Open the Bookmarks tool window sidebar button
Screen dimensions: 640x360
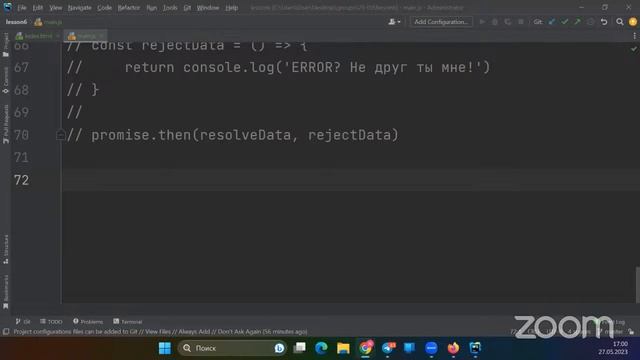coord(6,292)
